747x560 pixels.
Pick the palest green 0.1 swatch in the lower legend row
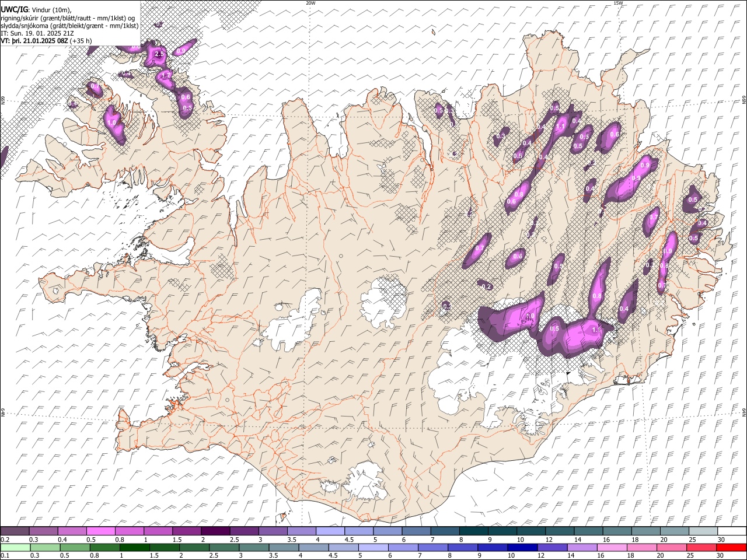click(15, 547)
